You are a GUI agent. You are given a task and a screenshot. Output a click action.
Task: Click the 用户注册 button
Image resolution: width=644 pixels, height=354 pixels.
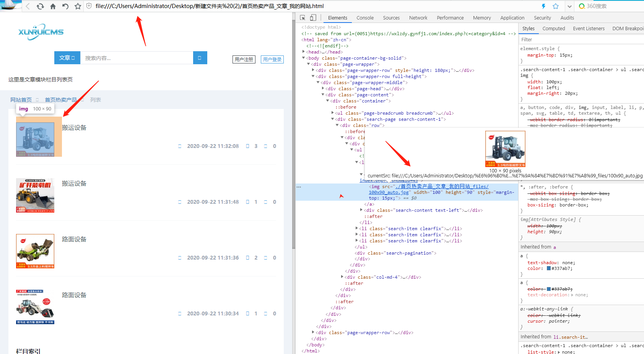(x=244, y=59)
